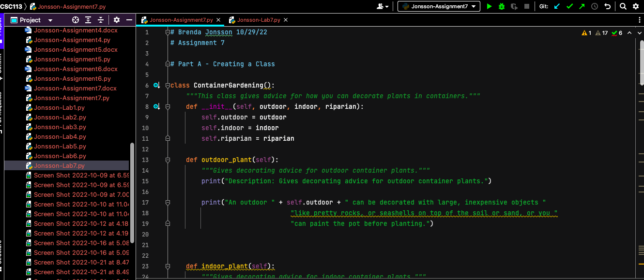Collapse the ContainerGardening class fold arrow
Screen dimensions: 644x280
pyautogui.click(x=167, y=85)
